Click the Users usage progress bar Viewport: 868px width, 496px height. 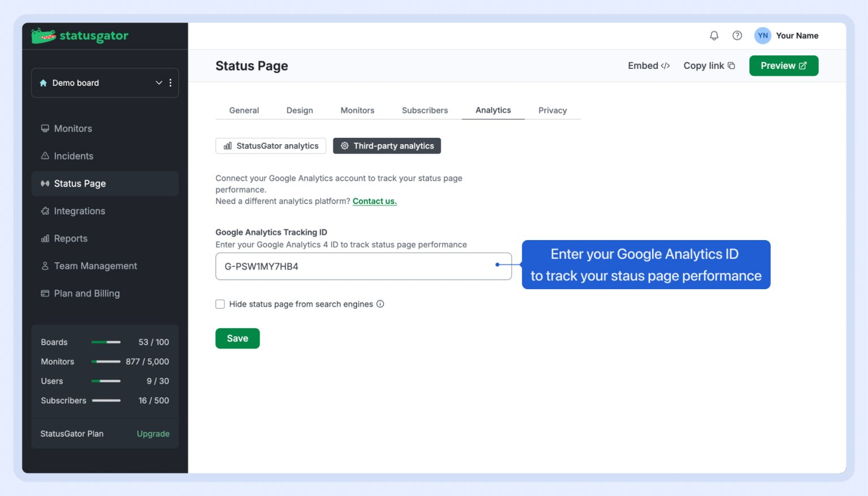tap(106, 381)
